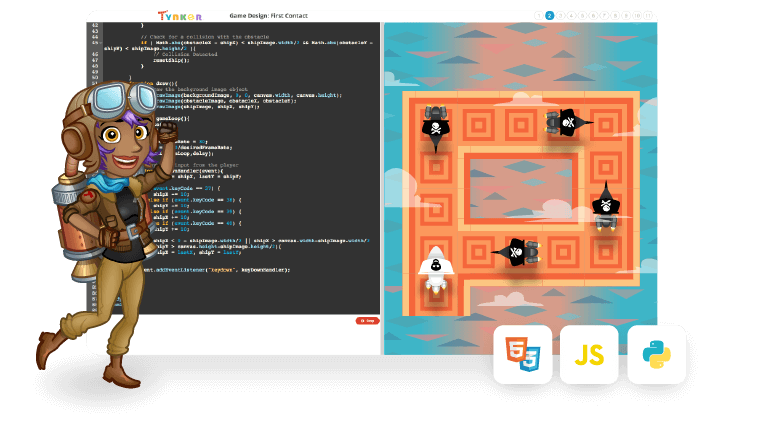
Task: Click the HTML5 CSS3 language icon
Action: coord(522,354)
